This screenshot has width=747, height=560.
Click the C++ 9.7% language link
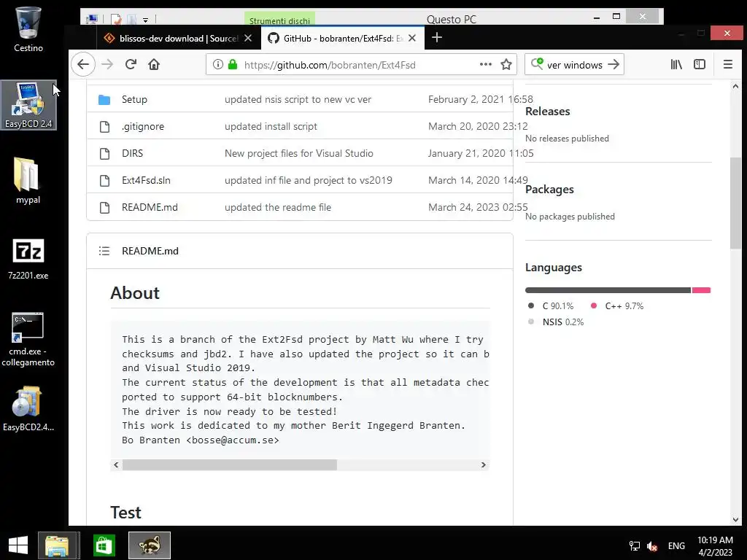click(617, 306)
